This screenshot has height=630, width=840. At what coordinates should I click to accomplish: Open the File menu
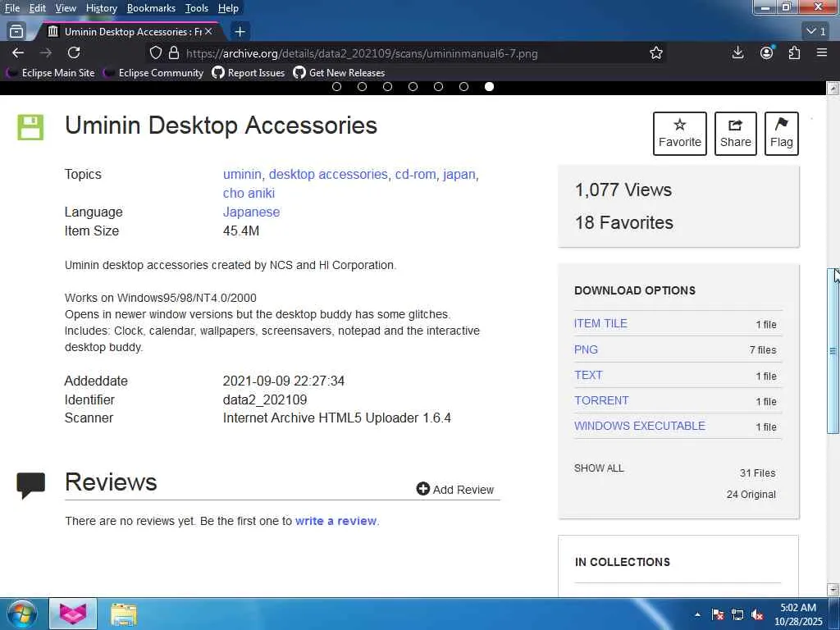12,8
